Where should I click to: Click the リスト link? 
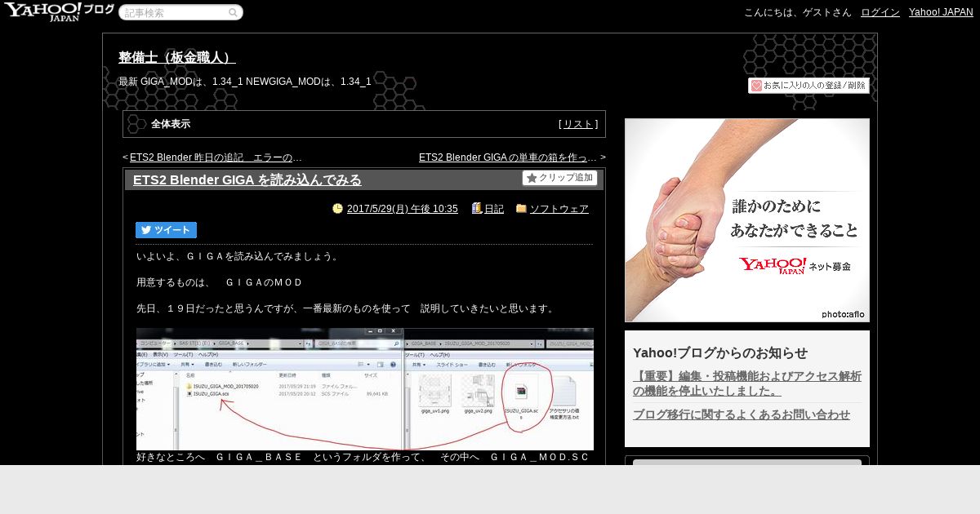[x=578, y=124]
